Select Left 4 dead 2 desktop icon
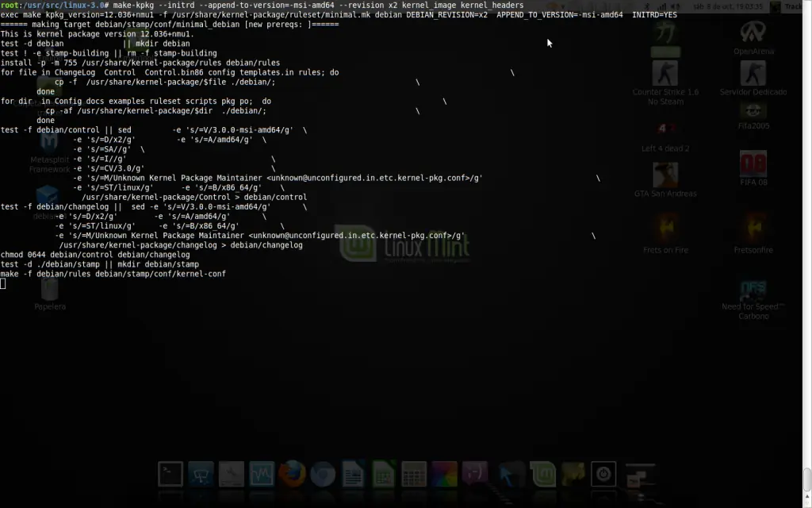The height and width of the screenshot is (508, 812). point(665,137)
